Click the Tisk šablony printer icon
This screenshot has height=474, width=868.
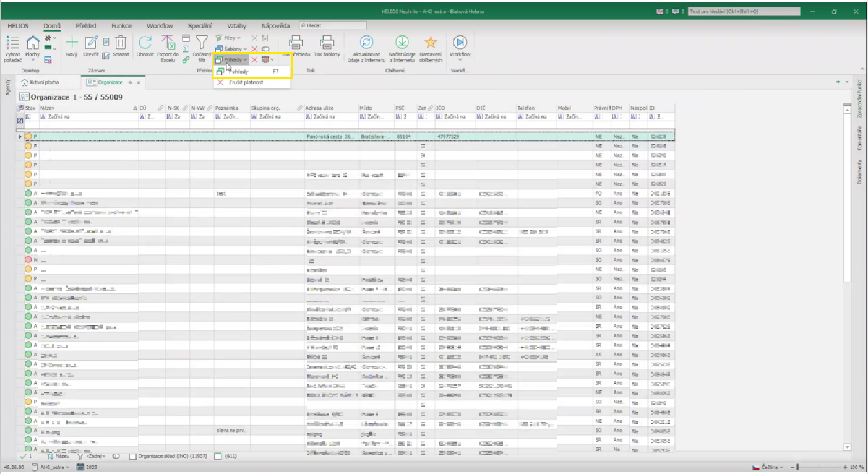tap(327, 43)
